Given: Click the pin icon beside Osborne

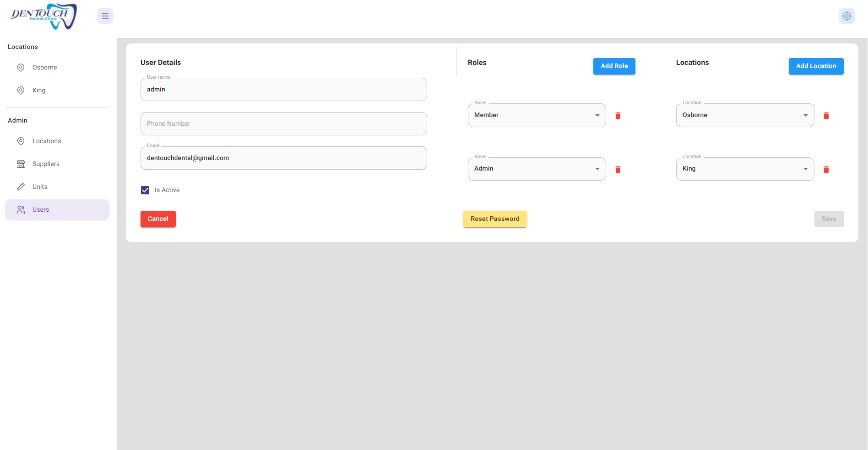Looking at the screenshot, I should [21, 68].
